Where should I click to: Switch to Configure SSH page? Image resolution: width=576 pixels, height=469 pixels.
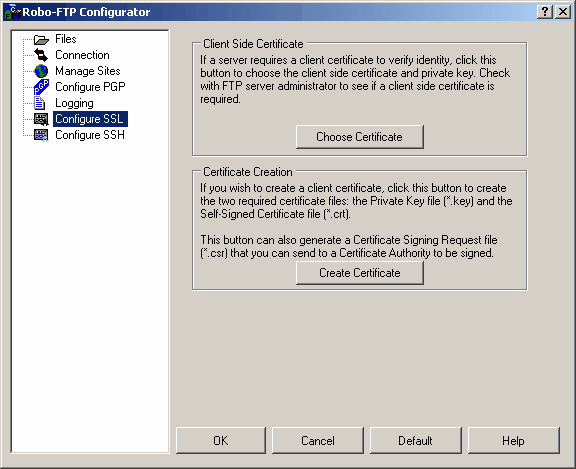90,135
